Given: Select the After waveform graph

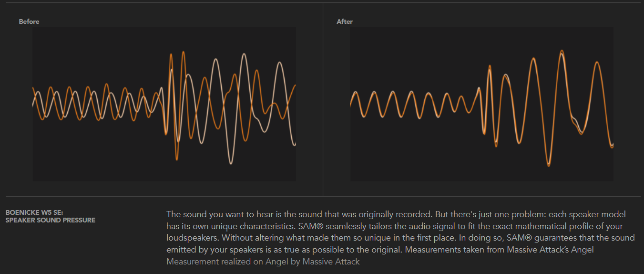Looking at the screenshot, I should coord(481,104).
